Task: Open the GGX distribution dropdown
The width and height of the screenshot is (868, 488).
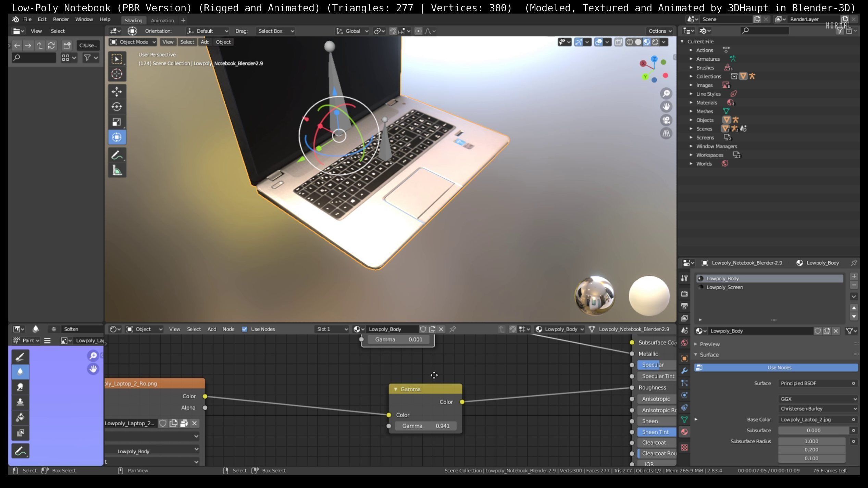Action: point(818,399)
